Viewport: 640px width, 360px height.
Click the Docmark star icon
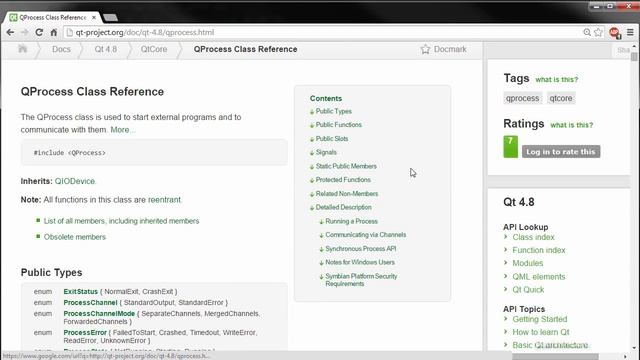coord(425,49)
